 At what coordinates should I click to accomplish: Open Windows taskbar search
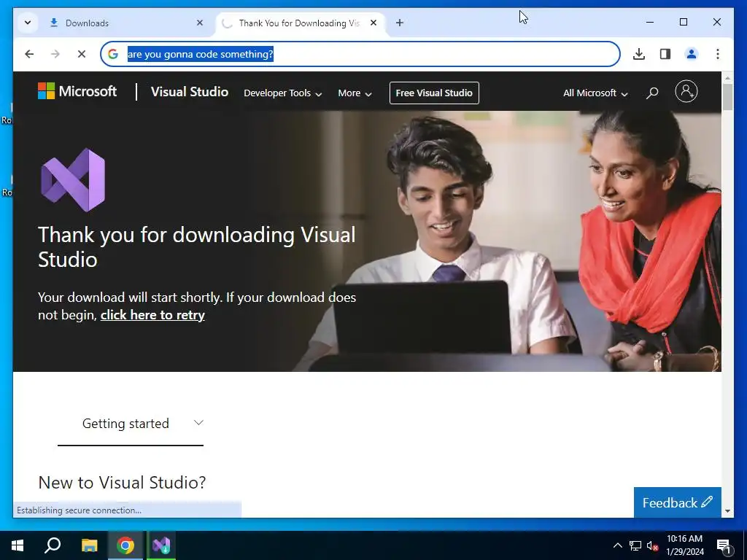click(53, 545)
